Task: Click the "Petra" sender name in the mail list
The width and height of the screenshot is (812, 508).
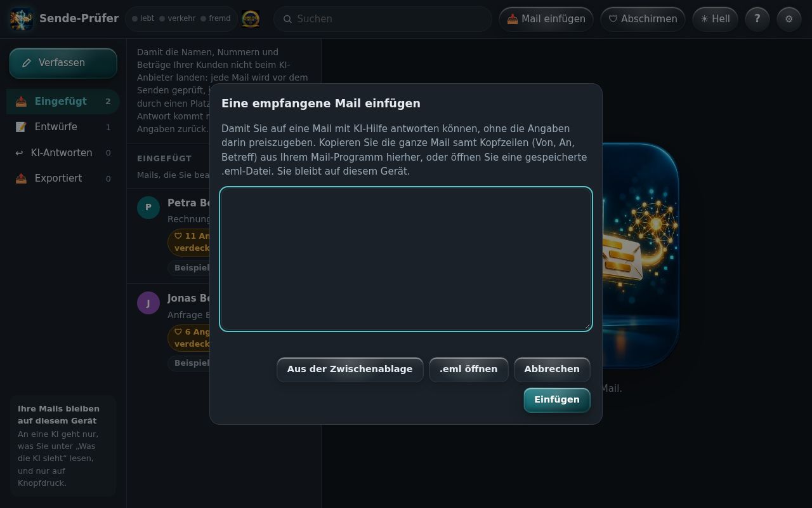Action: (188, 203)
